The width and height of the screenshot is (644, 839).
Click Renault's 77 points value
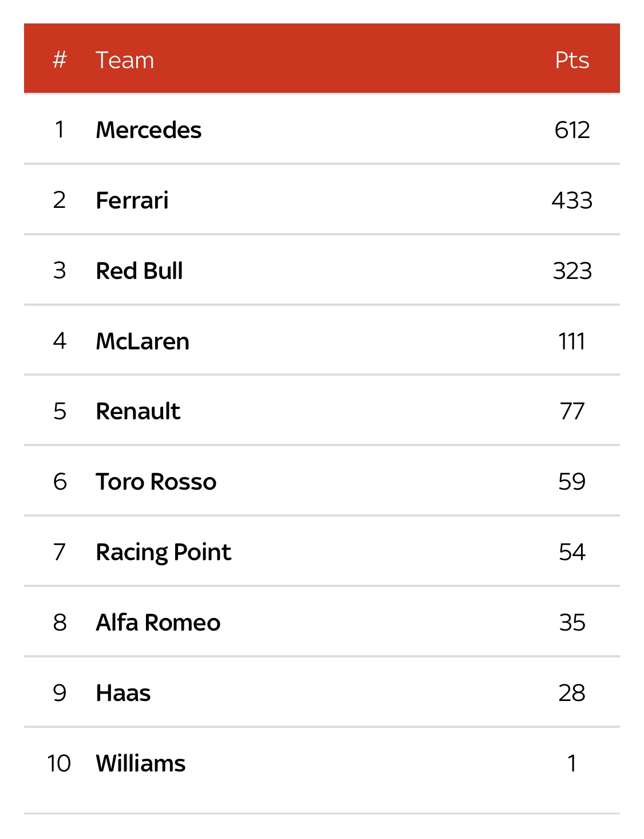pyautogui.click(x=572, y=411)
